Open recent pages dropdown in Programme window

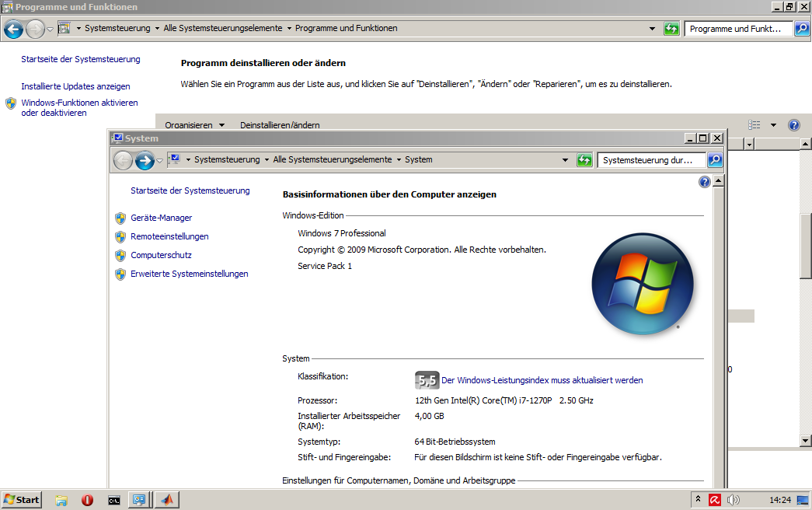click(x=51, y=30)
